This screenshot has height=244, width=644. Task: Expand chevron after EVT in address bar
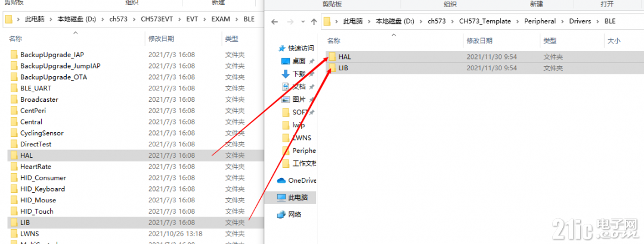pyautogui.click(x=204, y=19)
